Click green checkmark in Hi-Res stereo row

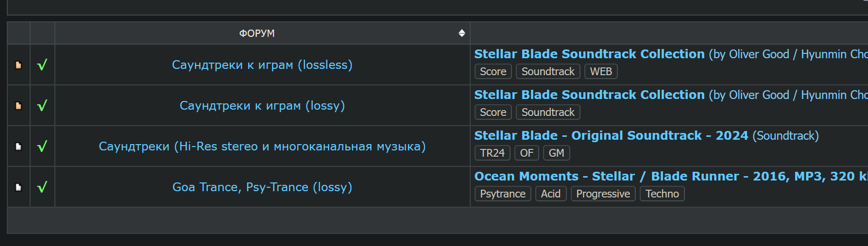42,147
